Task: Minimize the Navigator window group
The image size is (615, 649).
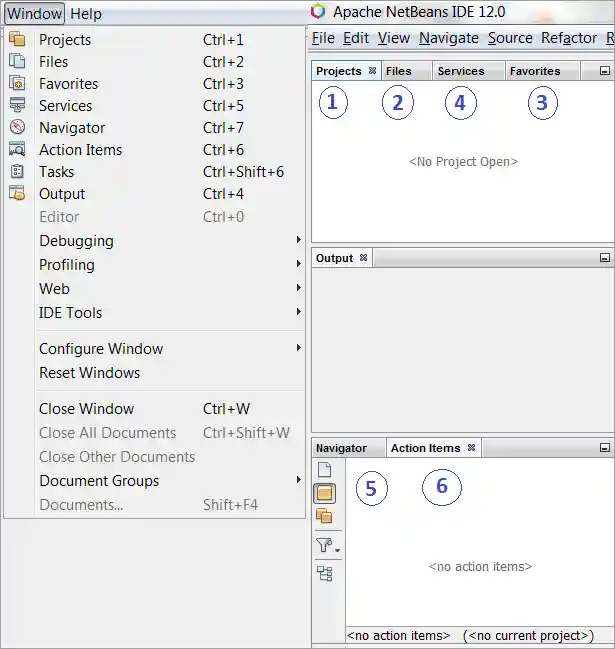Action: tap(605, 448)
